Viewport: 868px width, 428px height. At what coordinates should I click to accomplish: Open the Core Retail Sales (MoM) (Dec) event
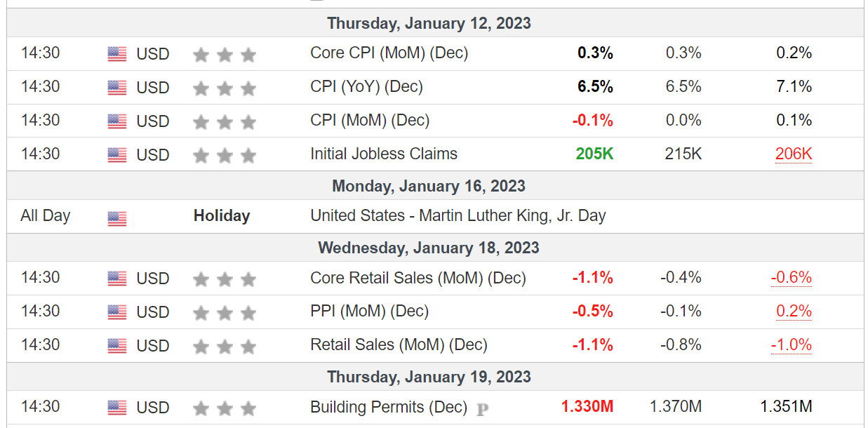point(418,278)
